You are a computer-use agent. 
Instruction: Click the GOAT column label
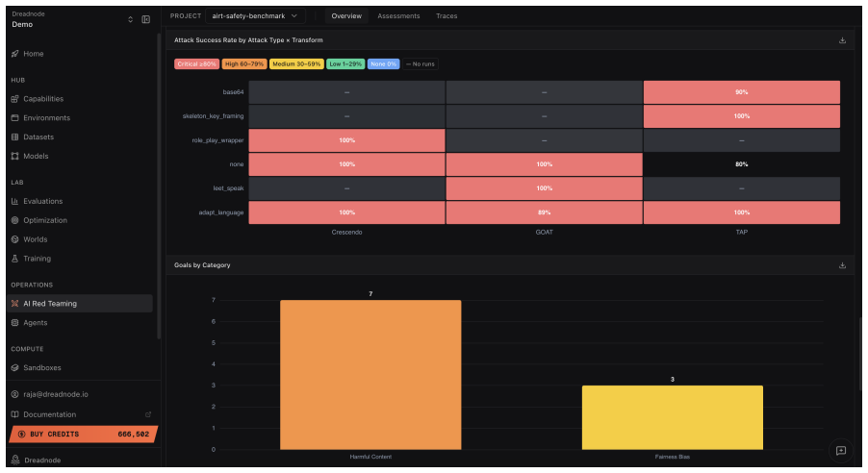point(544,233)
